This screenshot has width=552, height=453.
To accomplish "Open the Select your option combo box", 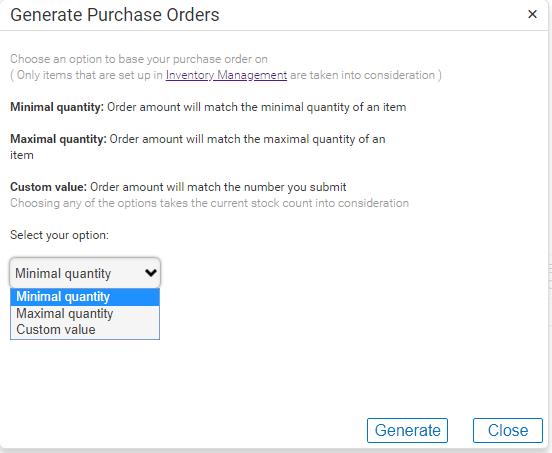I will 85,273.
